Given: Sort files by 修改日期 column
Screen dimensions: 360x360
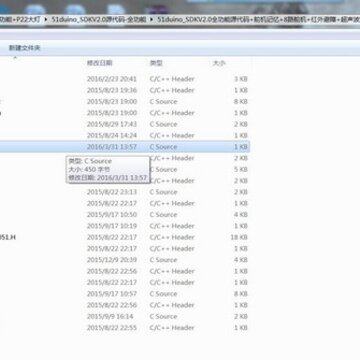Looking at the screenshot, I should (x=99, y=63).
